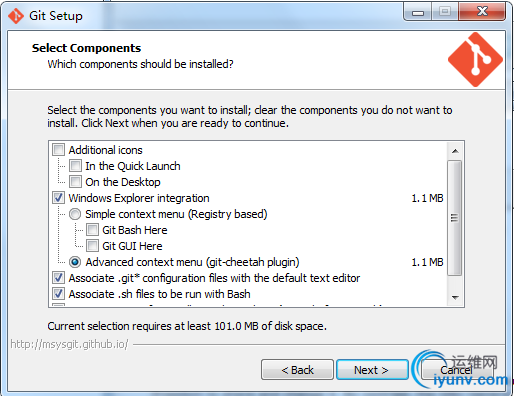Tick the Git GUI Here checkbox

[x=92, y=246]
